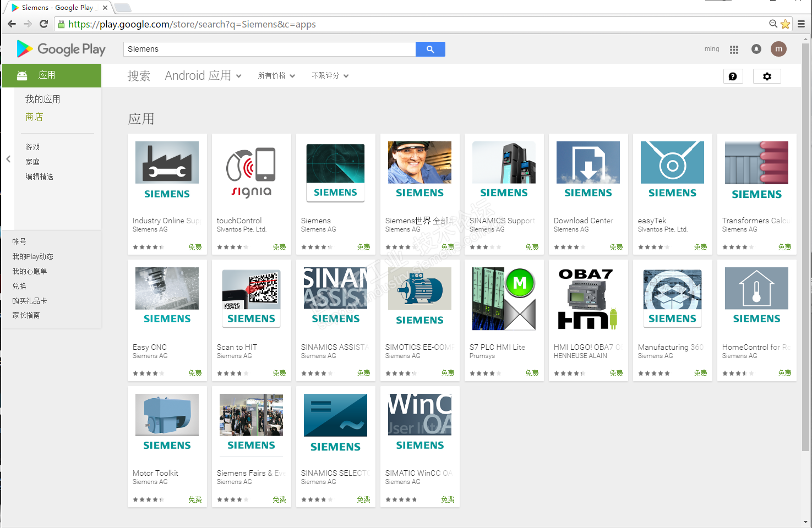
Task: Open 我的心愿单 link
Action: point(30,271)
